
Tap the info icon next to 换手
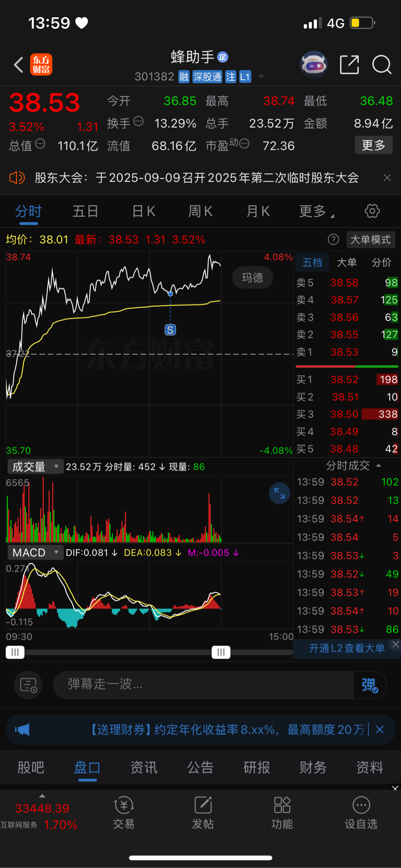(x=138, y=122)
